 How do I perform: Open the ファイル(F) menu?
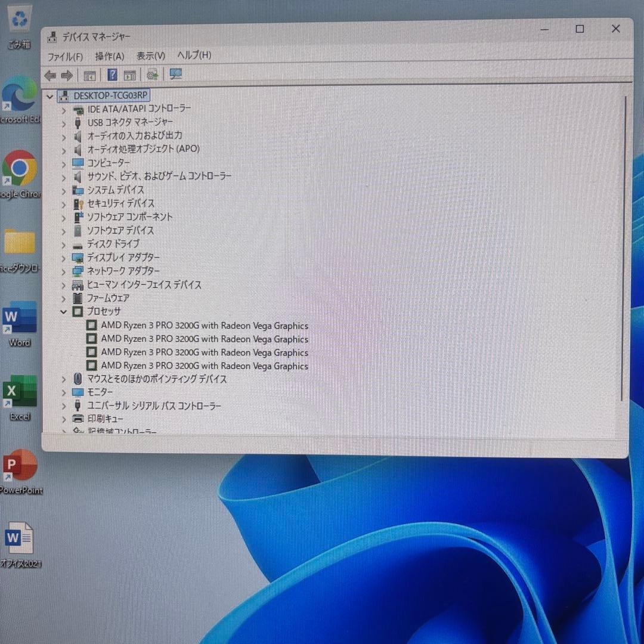[x=66, y=55]
